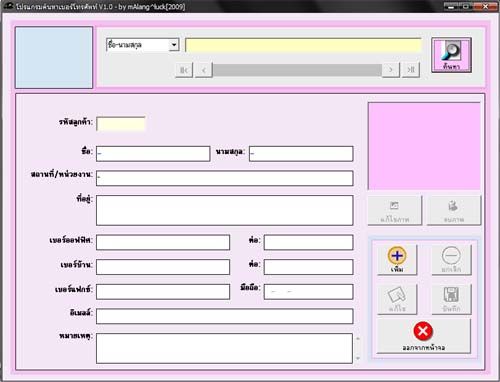Open the search-by field dropdown
The image size is (500, 382).
[174, 45]
